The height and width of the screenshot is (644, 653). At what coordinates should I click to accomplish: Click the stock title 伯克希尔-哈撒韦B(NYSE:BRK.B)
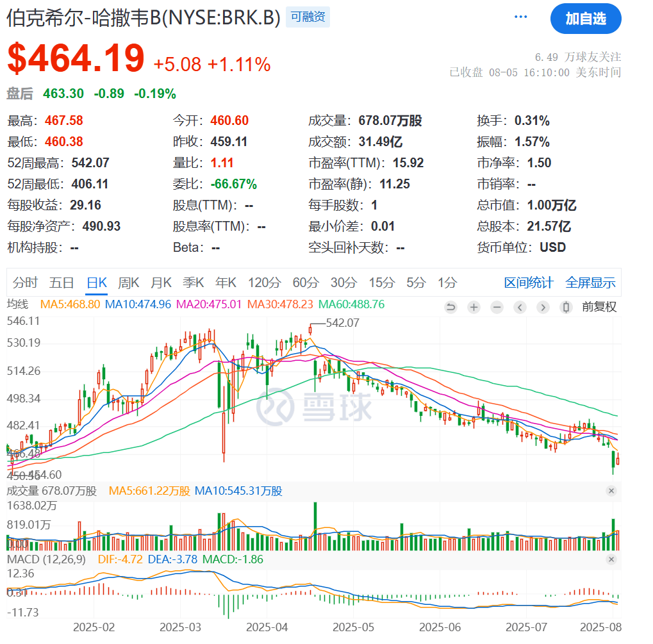[x=144, y=18]
